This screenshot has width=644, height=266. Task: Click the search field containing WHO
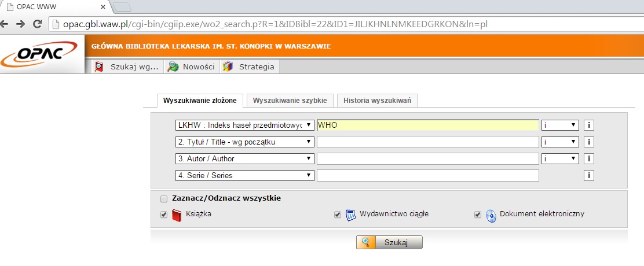click(427, 125)
